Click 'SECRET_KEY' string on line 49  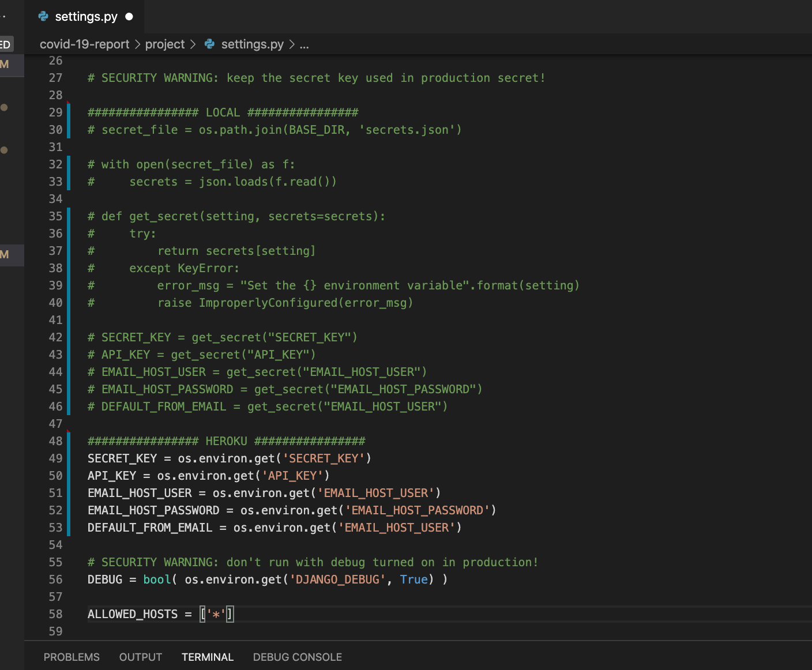324,458
